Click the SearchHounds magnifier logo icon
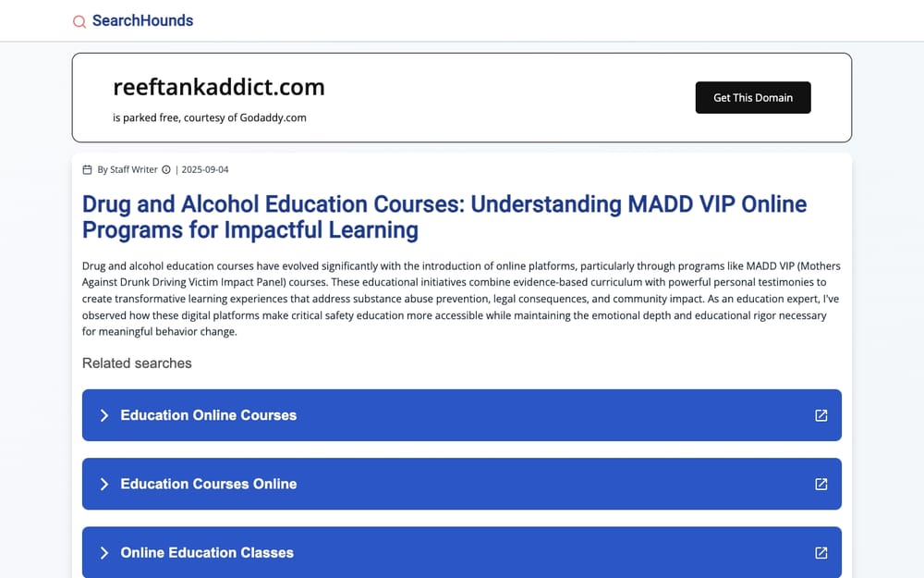 click(79, 22)
